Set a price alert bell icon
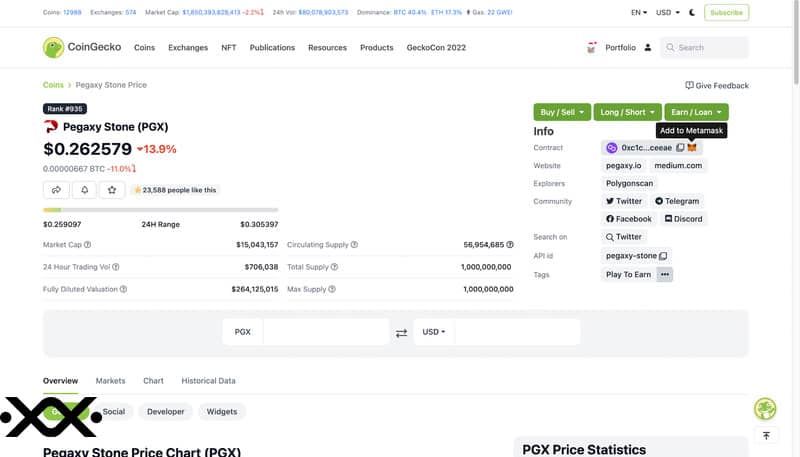 point(84,190)
